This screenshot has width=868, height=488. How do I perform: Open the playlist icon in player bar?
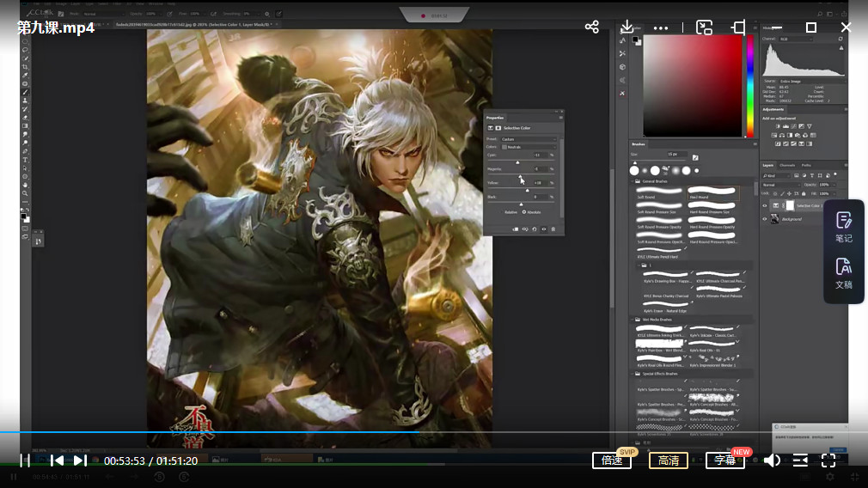point(800,461)
